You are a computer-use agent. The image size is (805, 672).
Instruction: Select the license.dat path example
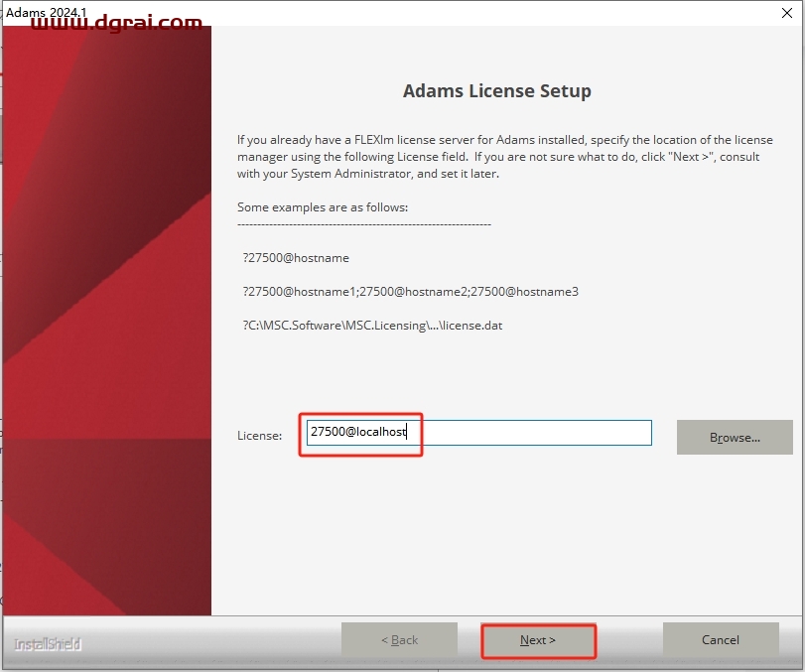tap(373, 326)
